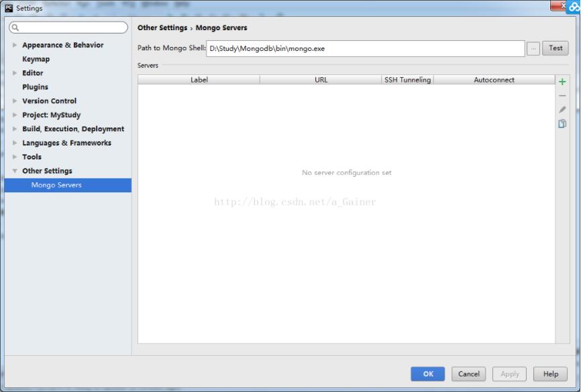Click the blue cloud icon at top right
The height and width of the screenshot is (392, 581).
[x=574, y=7]
